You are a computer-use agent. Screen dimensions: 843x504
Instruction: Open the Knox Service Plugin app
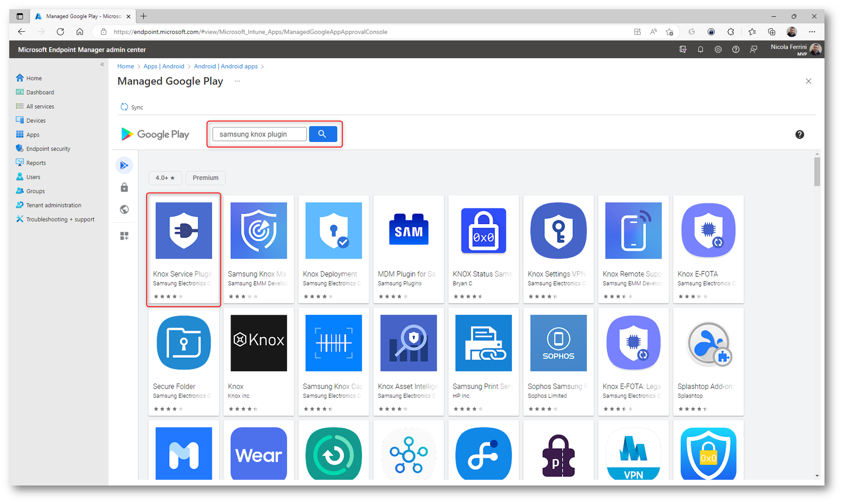[184, 249]
